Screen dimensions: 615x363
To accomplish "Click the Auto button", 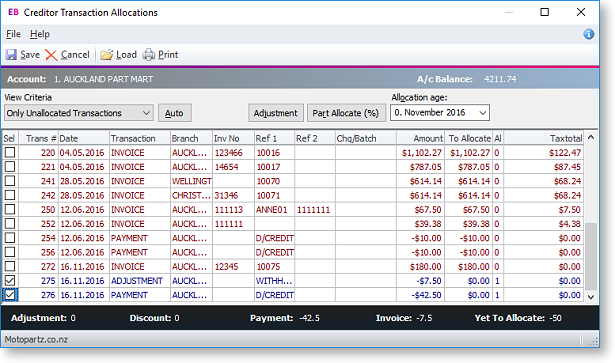I will [175, 113].
